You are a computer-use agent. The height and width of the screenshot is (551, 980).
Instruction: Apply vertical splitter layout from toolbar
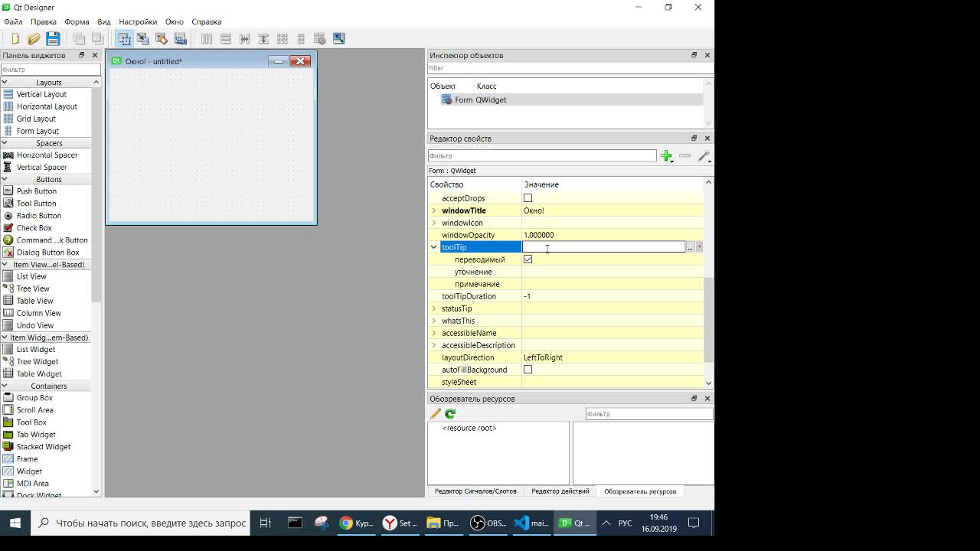[x=263, y=38]
